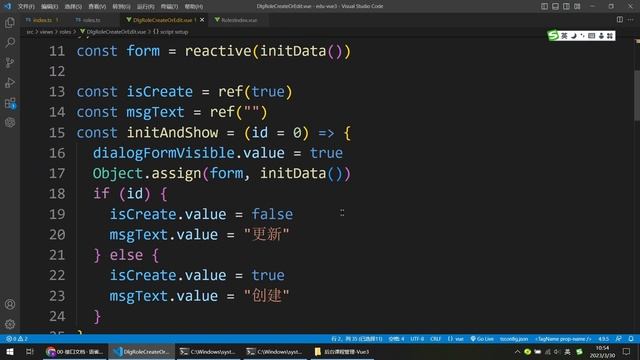Click tsconfig.json status bar item
This screenshot has height=360, width=640.
click(x=514, y=339)
